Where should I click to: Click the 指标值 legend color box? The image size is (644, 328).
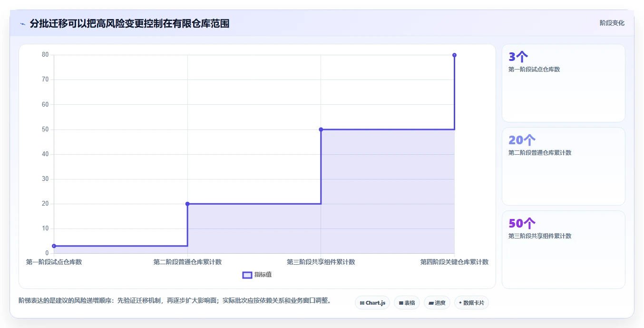tap(247, 275)
